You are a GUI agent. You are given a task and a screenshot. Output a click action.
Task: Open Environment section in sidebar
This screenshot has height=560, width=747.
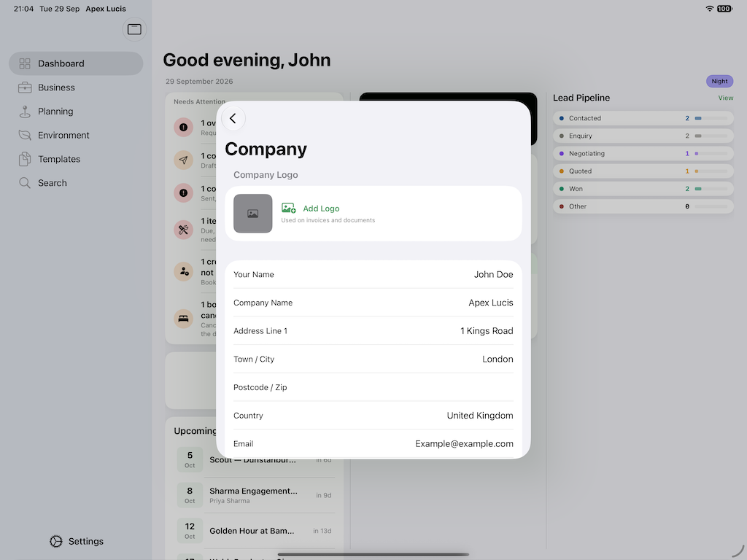(76, 135)
